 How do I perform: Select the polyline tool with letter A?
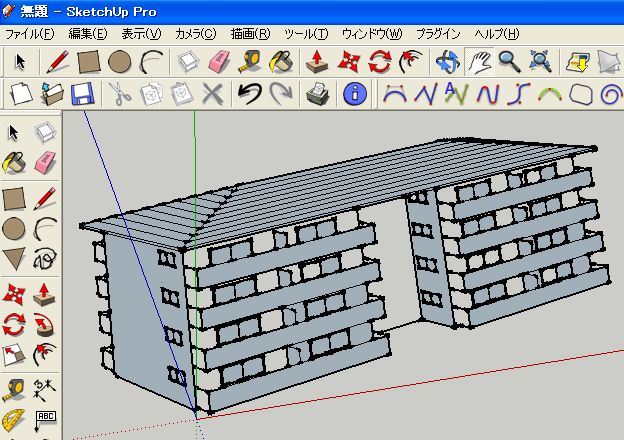pyautogui.click(x=456, y=94)
